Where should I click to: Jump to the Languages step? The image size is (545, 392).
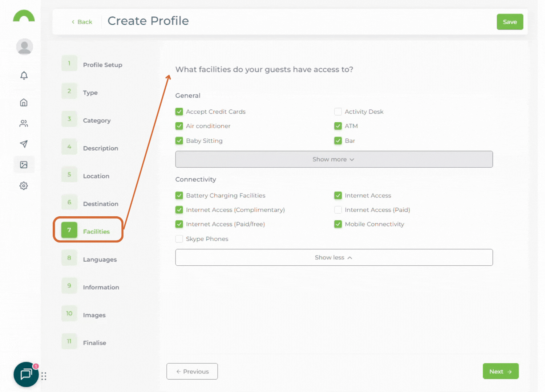[100, 260]
